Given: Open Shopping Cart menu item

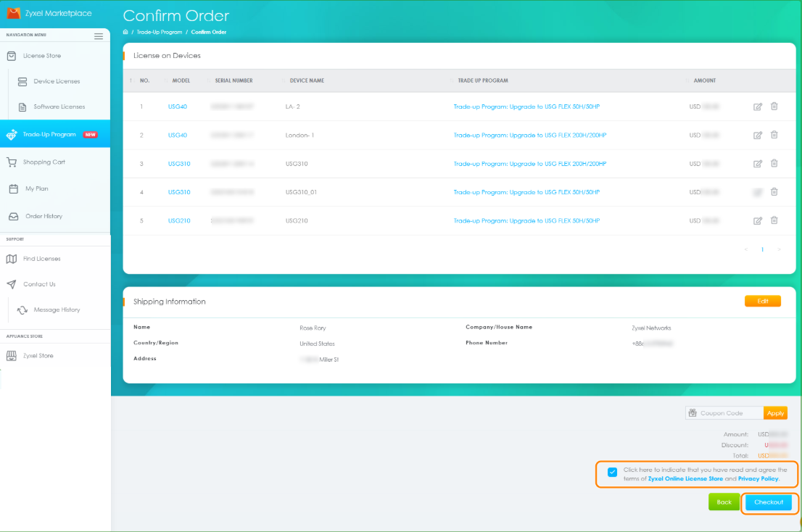Looking at the screenshot, I should coord(44,162).
